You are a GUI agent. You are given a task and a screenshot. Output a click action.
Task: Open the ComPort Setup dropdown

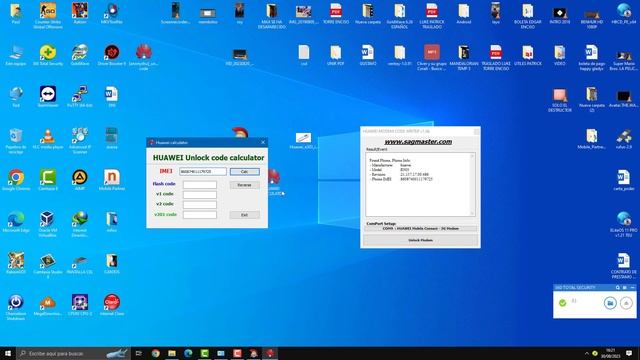coord(420,229)
